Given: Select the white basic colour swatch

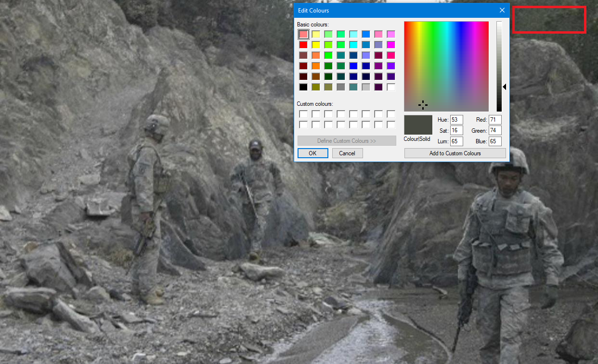Looking at the screenshot, I should coord(391,87).
